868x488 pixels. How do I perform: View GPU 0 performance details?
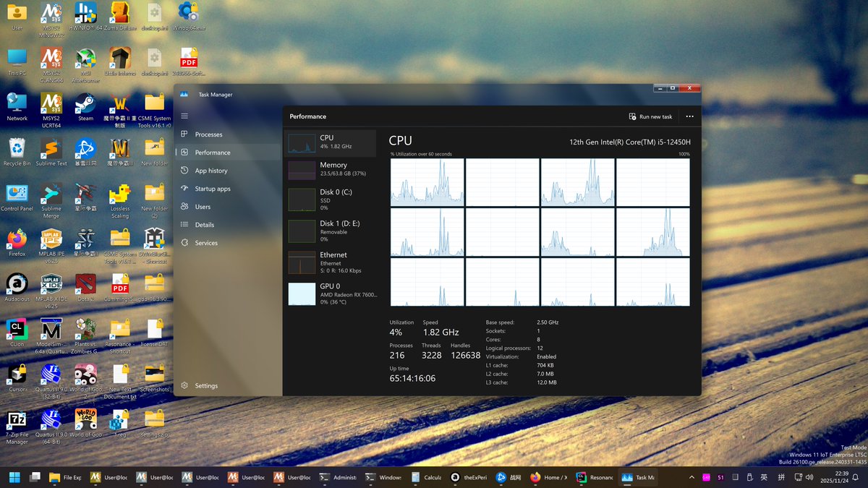pyautogui.click(x=331, y=294)
